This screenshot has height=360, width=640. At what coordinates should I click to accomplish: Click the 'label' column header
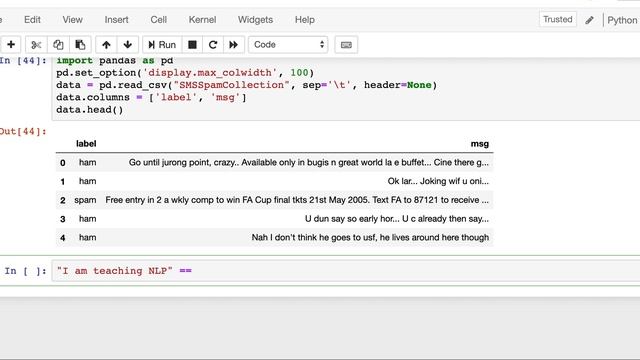click(86, 144)
